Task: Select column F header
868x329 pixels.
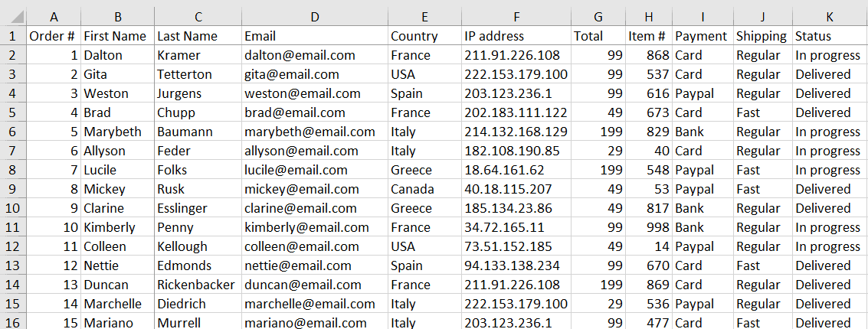Action: [x=516, y=17]
